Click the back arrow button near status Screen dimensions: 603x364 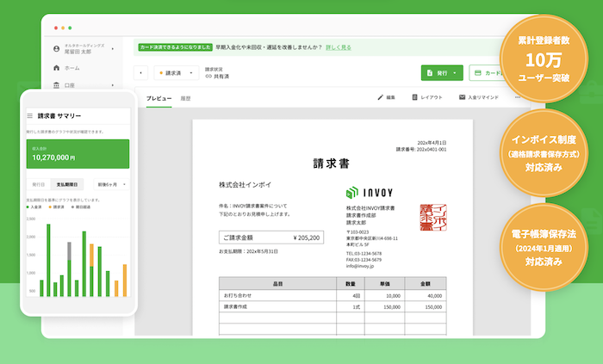tap(140, 73)
